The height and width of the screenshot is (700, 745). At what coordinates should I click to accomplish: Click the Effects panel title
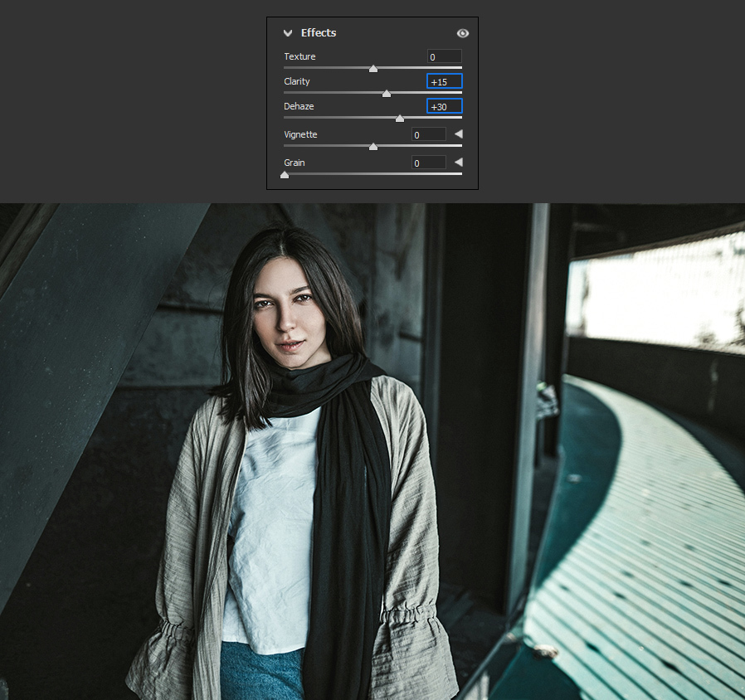(x=319, y=33)
